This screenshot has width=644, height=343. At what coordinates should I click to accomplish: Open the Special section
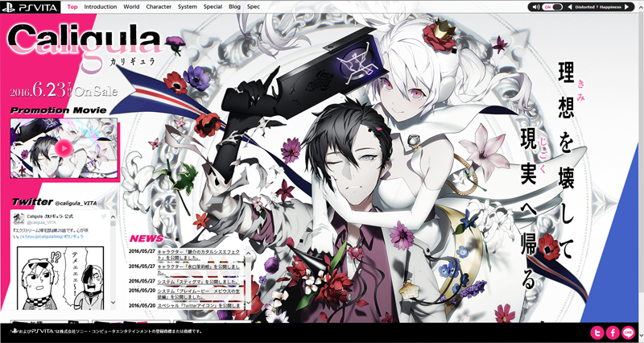pyautogui.click(x=213, y=6)
